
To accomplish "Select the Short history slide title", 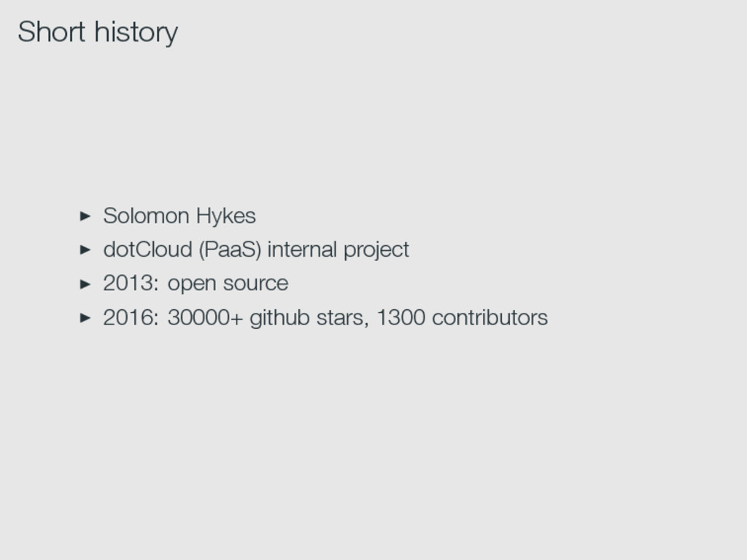I will click(98, 32).
